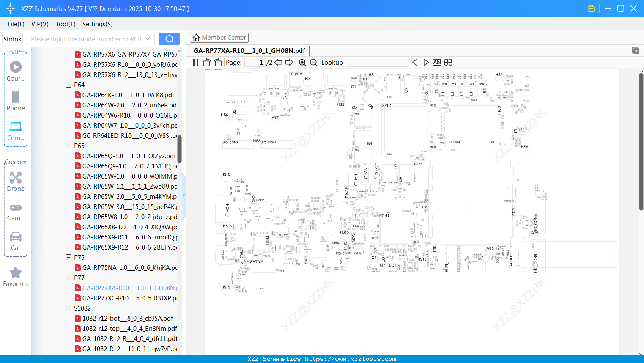Click the model number search input
This screenshot has width=644, height=363.
(86, 39)
